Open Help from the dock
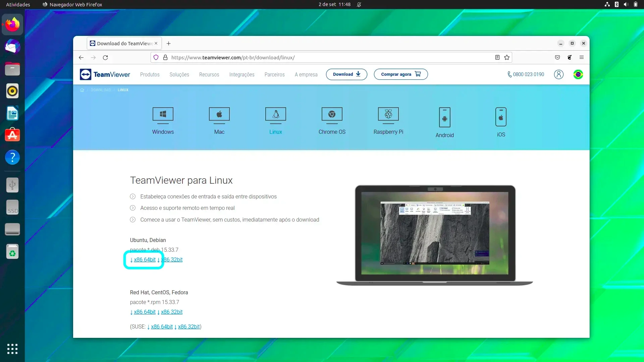 (x=12, y=157)
